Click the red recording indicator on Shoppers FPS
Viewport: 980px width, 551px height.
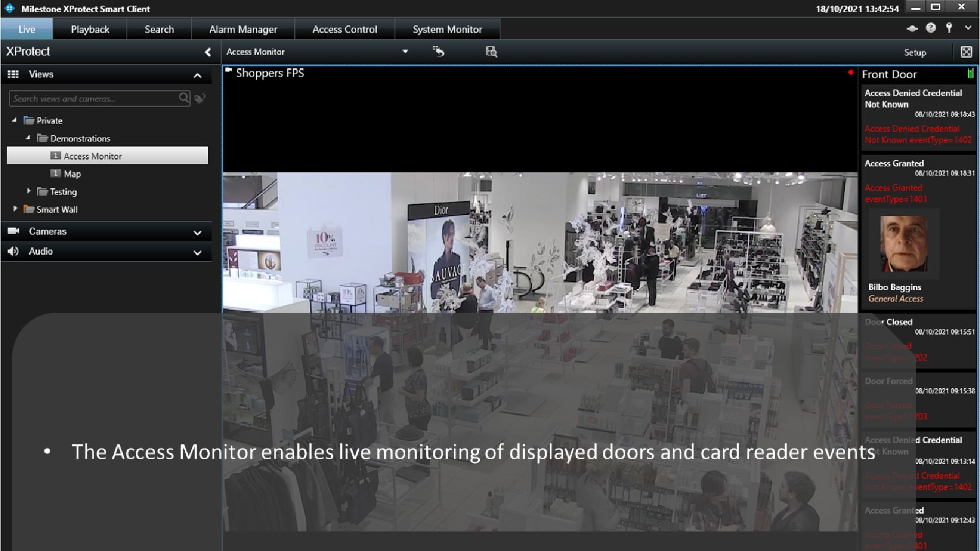coord(850,72)
